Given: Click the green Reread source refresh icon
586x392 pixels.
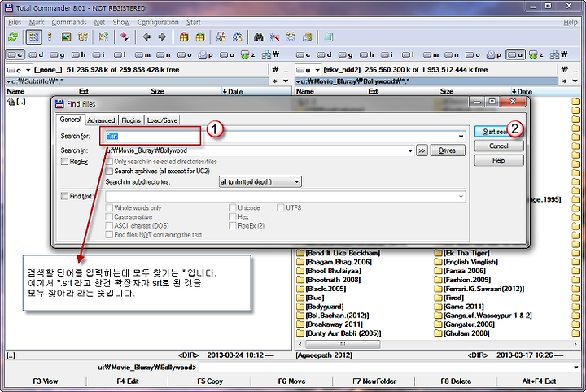Looking at the screenshot, I should click(13, 37).
